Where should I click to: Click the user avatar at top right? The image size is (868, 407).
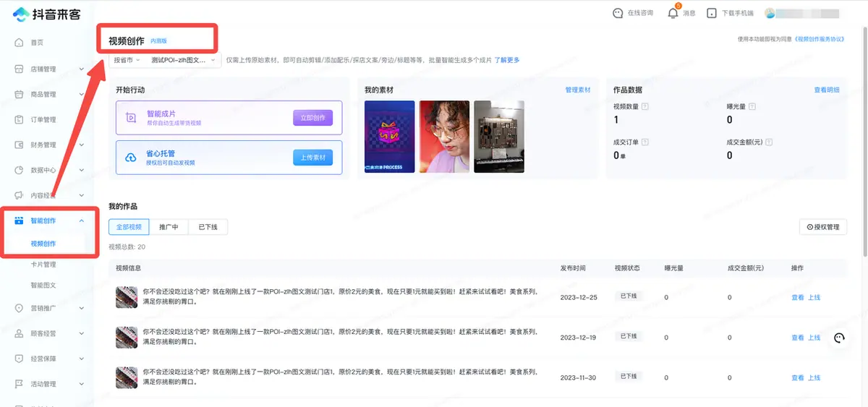[770, 13]
